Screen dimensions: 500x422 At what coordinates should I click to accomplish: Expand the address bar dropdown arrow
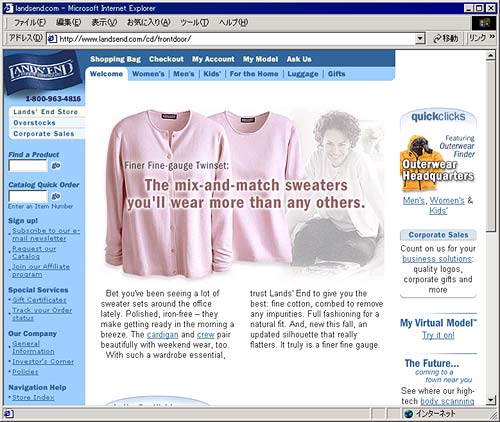coord(420,39)
